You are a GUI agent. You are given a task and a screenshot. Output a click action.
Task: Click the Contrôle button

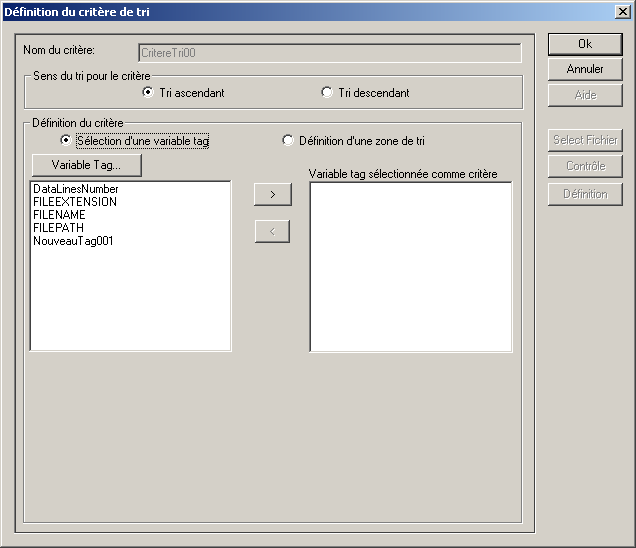click(585, 166)
